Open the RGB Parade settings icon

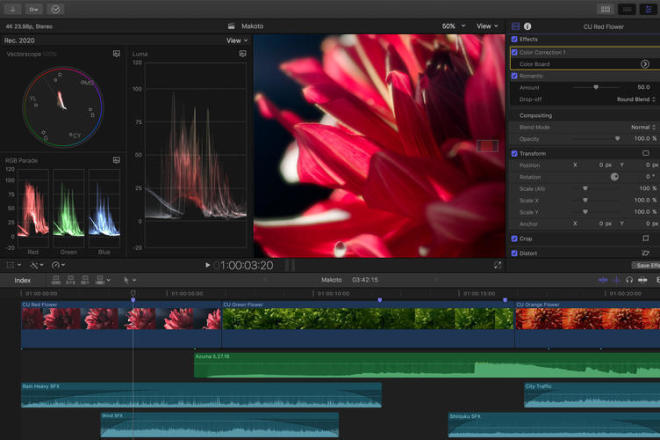[x=117, y=160]
